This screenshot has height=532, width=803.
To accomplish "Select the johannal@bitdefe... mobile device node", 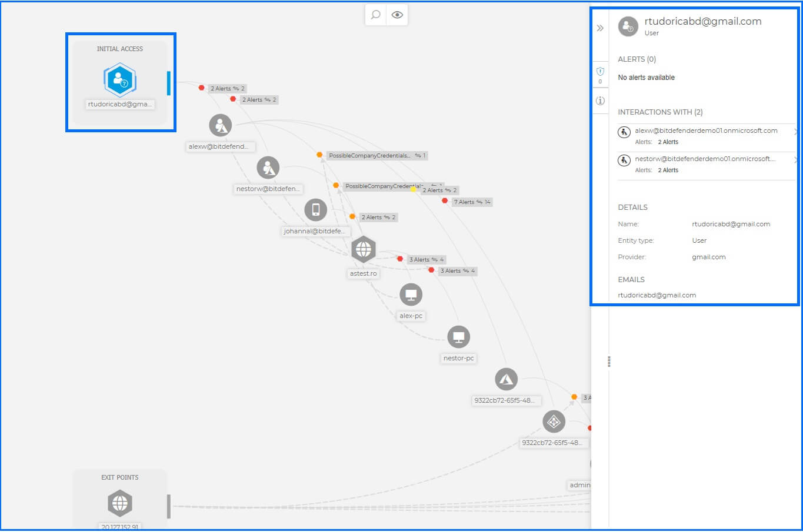I will (316, 210).
